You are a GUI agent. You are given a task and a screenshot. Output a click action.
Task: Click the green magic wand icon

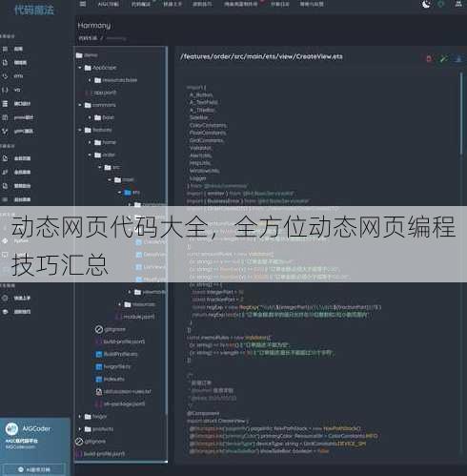pyautogui.click(x=443, y=59)
